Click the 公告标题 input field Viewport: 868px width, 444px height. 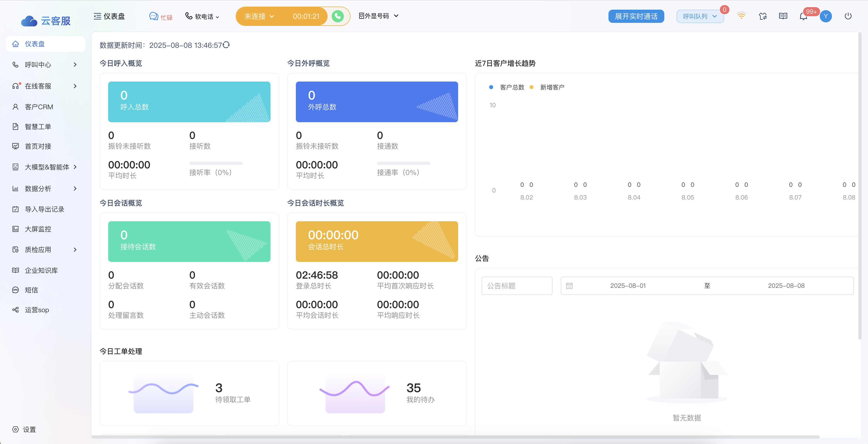[x=517, y=286]
